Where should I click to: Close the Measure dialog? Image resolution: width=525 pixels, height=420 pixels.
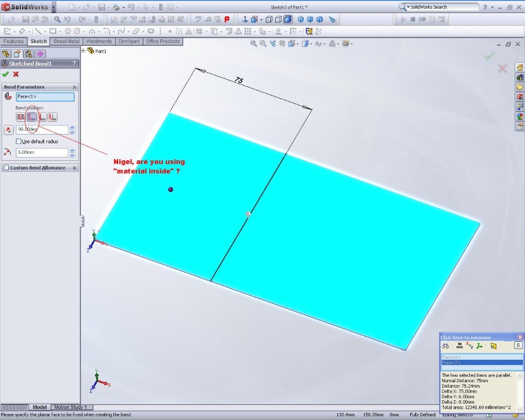coord(520,337)
